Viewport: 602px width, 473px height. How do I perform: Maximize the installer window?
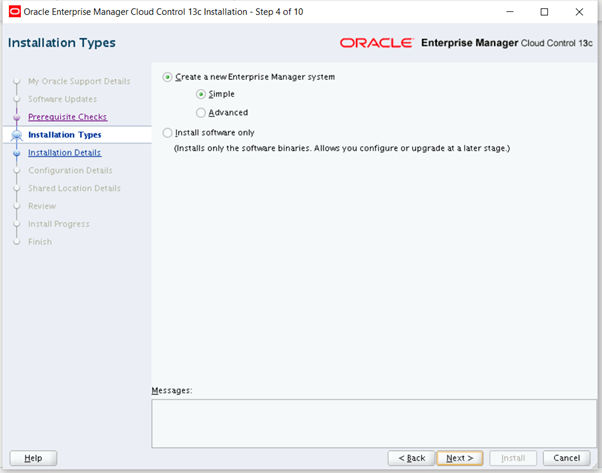pyautogui.click(x=544, y=12)
